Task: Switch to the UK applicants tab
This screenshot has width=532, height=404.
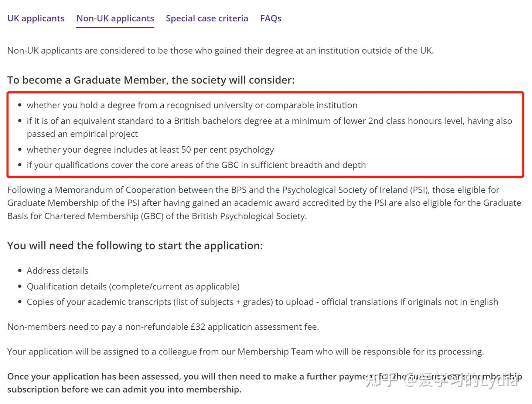Action: tap(36, 18)
